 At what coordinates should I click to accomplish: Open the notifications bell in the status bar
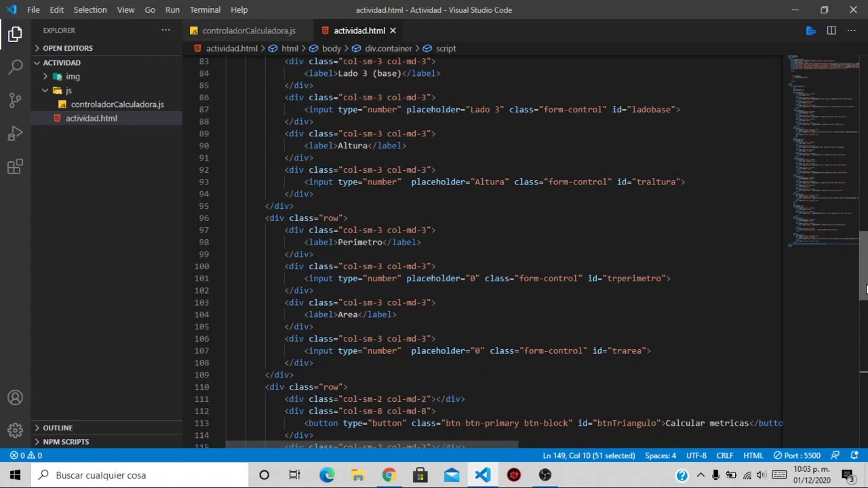(854, 455)
